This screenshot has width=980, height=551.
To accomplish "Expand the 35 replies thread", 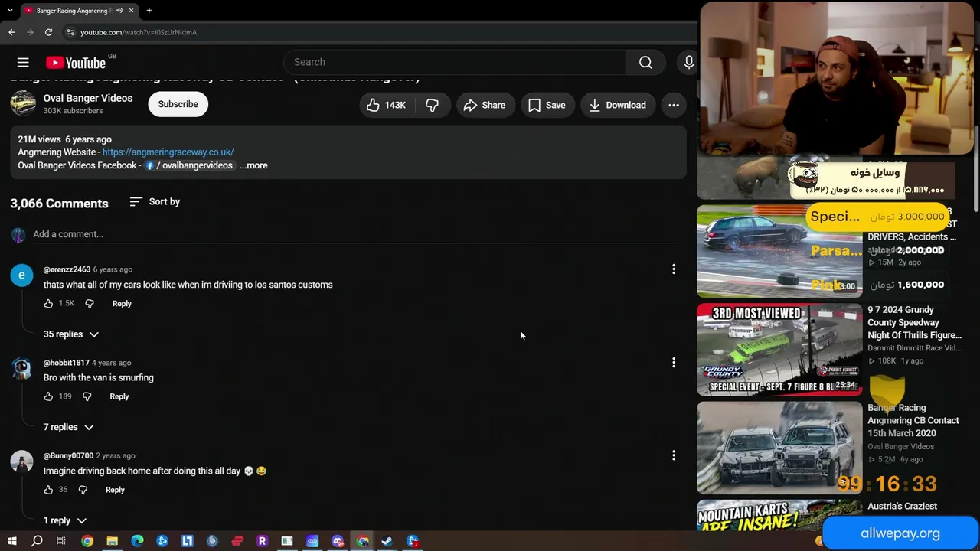I will click(71, 334).
